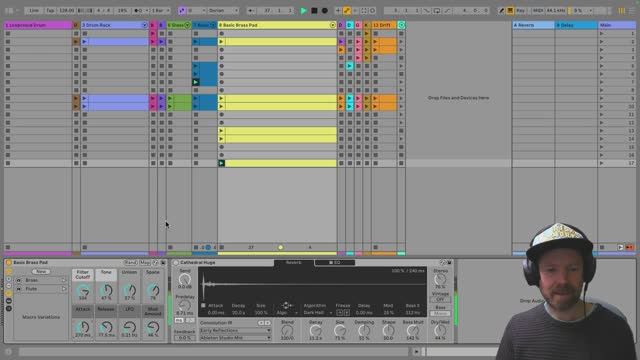
Task: Click the Blend knob in Hybrid Reverb
Action: [x=287, y=331]
